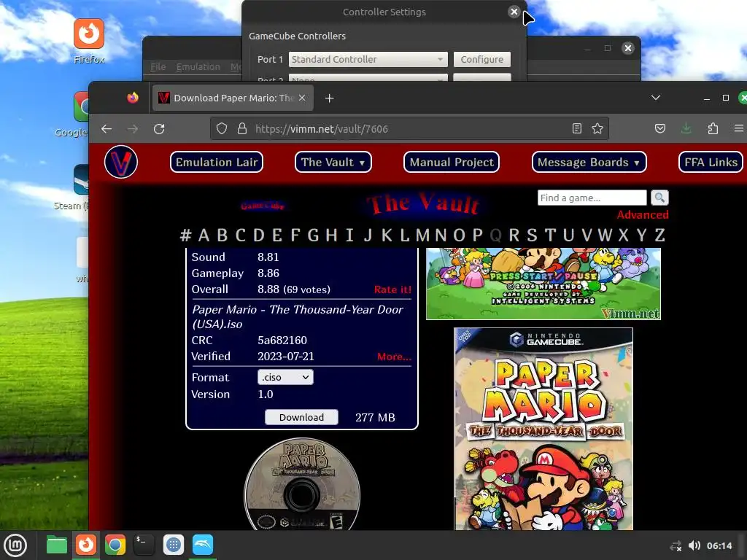Open the Firefox extensions puzzle icon

click(713, 128)
